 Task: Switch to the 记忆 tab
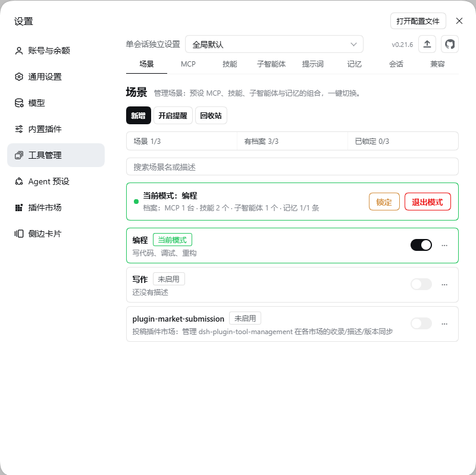(355, 64)
